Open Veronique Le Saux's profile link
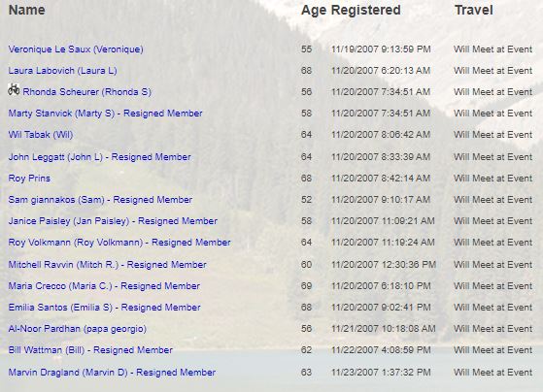Viewport: 543px width, 392px height. click(76, 49)
